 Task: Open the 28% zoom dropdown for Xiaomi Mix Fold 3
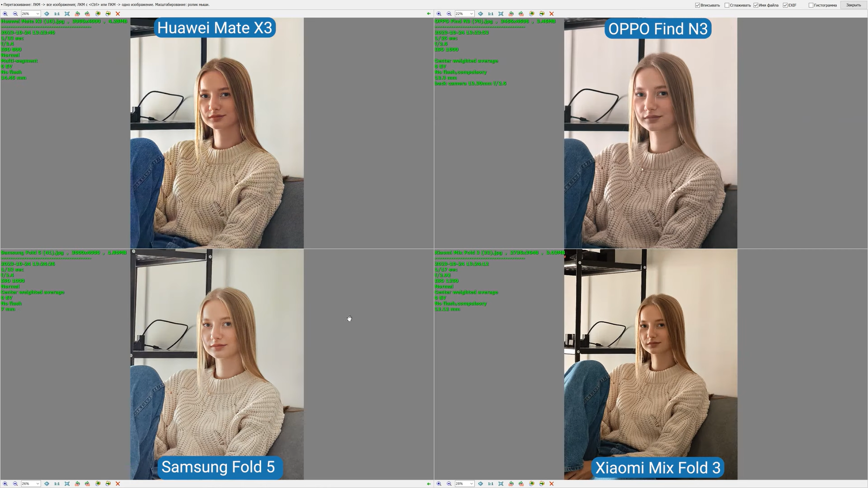pos(464,484)
